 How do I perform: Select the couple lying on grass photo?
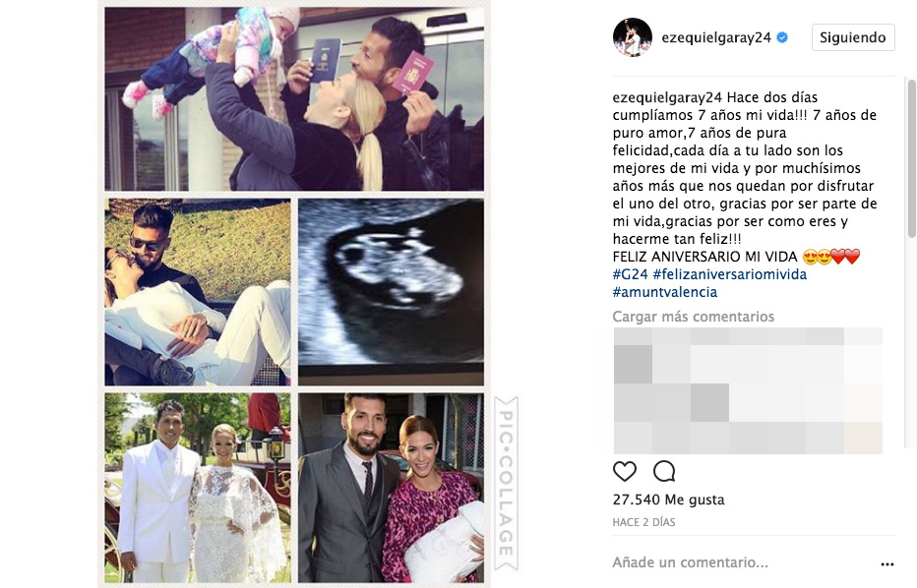click(198, 292)
